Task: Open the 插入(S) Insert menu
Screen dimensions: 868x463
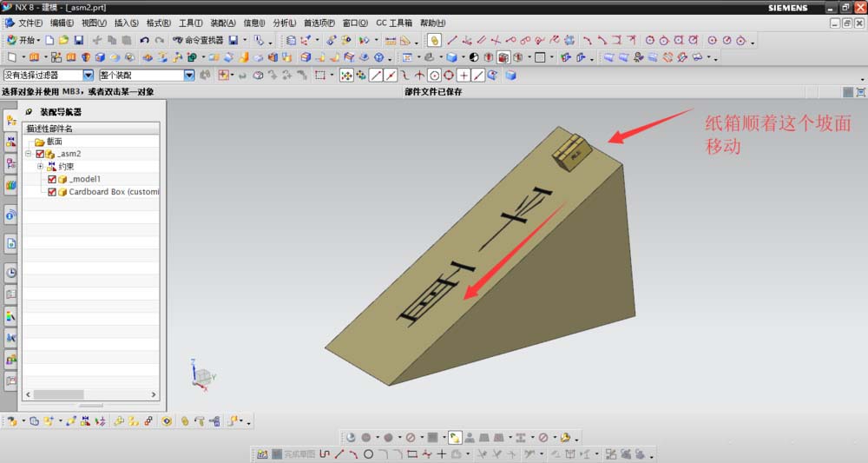Action: (127, 23)
